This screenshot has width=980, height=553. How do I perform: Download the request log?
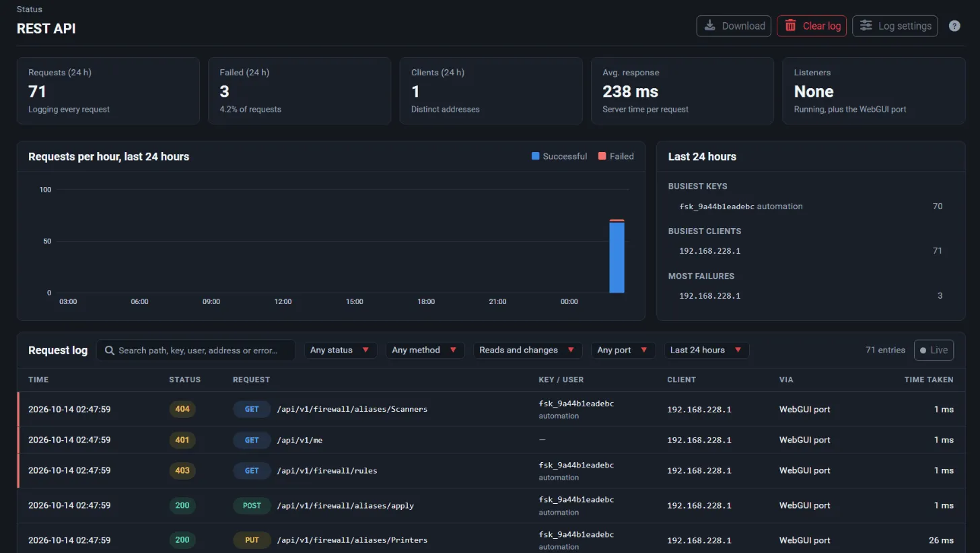[734, 26]
